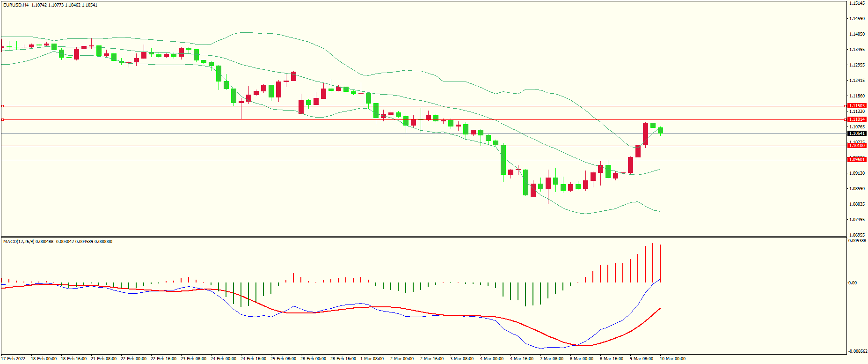This screenshot has width=868, height=364.
Task: Click the 0.005388 MACD scale value
Action: pyautogui.click(x=857, y=241)
